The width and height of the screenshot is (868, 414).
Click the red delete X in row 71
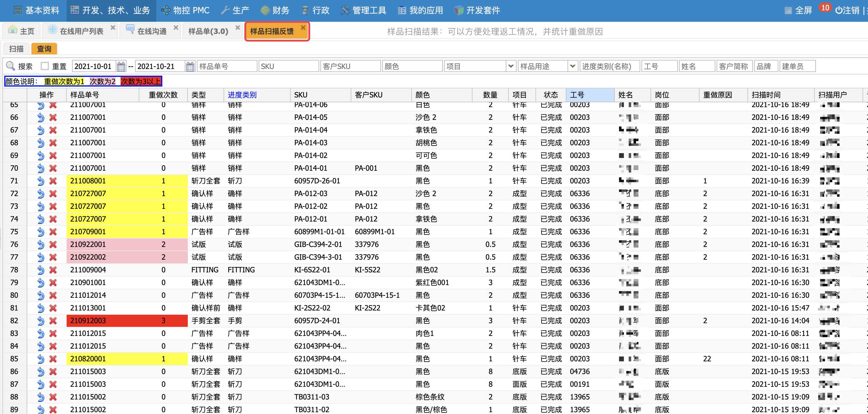pos(53,181)
